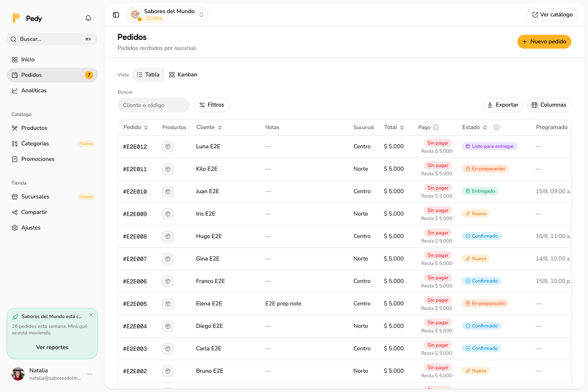Open Compartir in the sidebar
588x392 pixels.
52,212
